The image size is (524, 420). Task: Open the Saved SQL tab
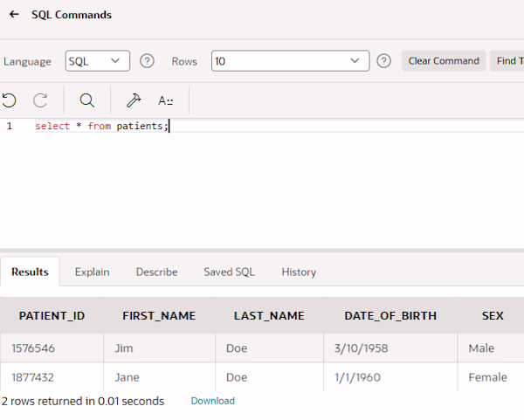click(x=229, y=272)
